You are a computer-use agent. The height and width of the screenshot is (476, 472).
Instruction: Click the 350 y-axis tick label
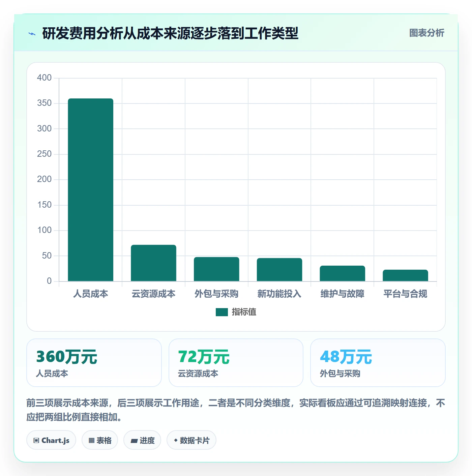[44, 103]
